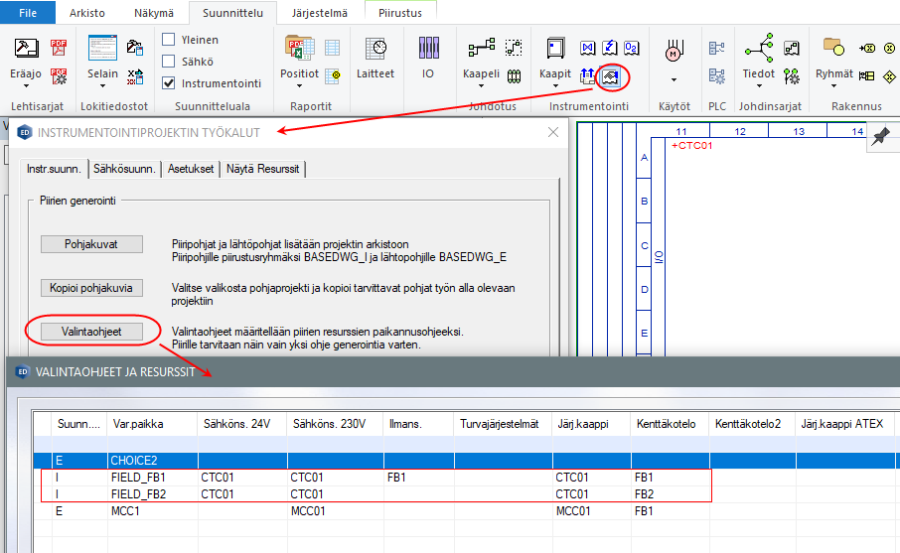Image resolution: width=900 pixels, height=553 pixels.
Task: Pin the panel with the pushpin icon
Action: pos(881,138)
